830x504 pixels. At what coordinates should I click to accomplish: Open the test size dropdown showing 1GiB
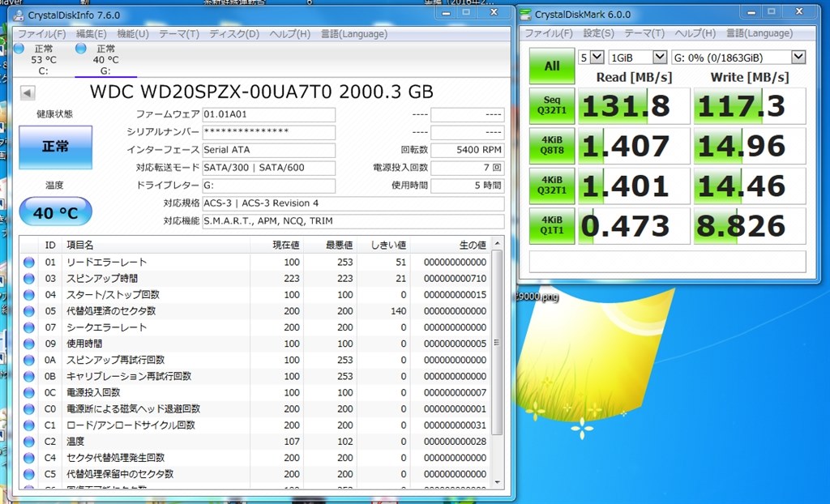click(637, 58)
